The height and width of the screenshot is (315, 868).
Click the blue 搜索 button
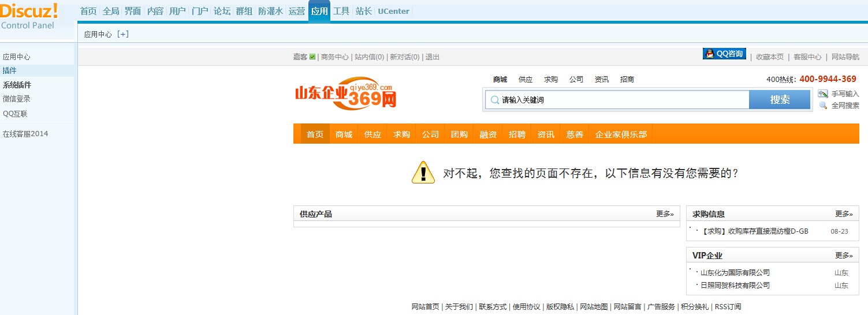pyautogui.click(x=780, y=99)
